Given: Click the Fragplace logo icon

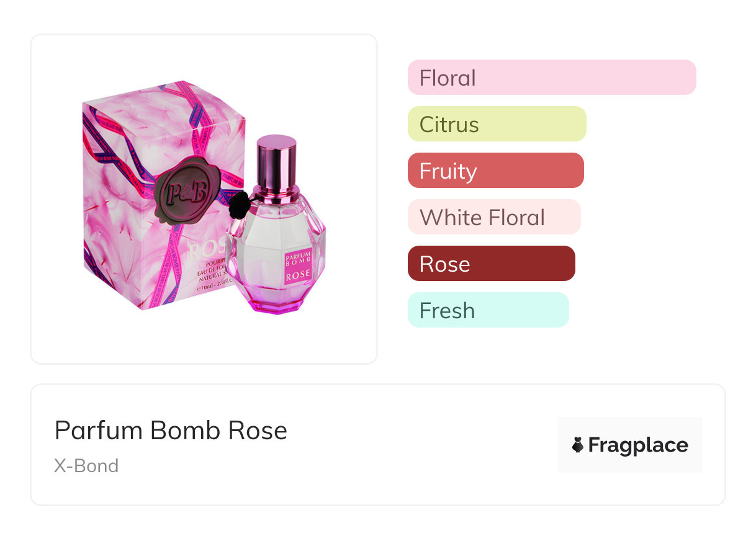Looking at the screenshot, I should (x=578, y=445).
